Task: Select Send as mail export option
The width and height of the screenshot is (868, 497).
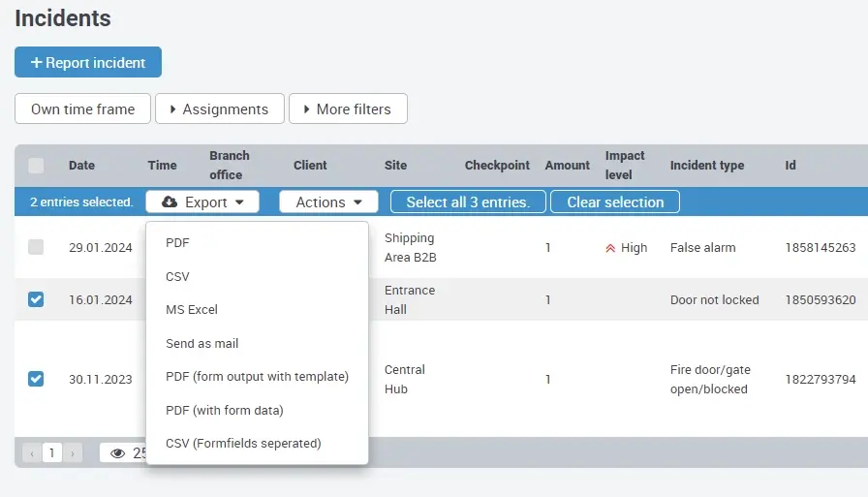Action: 201,343
